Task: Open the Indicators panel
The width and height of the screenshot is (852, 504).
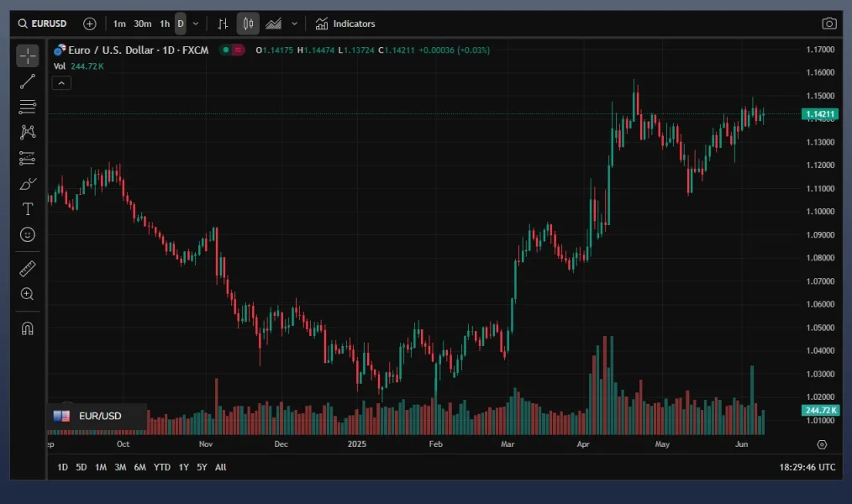Action: click(345, 24)
